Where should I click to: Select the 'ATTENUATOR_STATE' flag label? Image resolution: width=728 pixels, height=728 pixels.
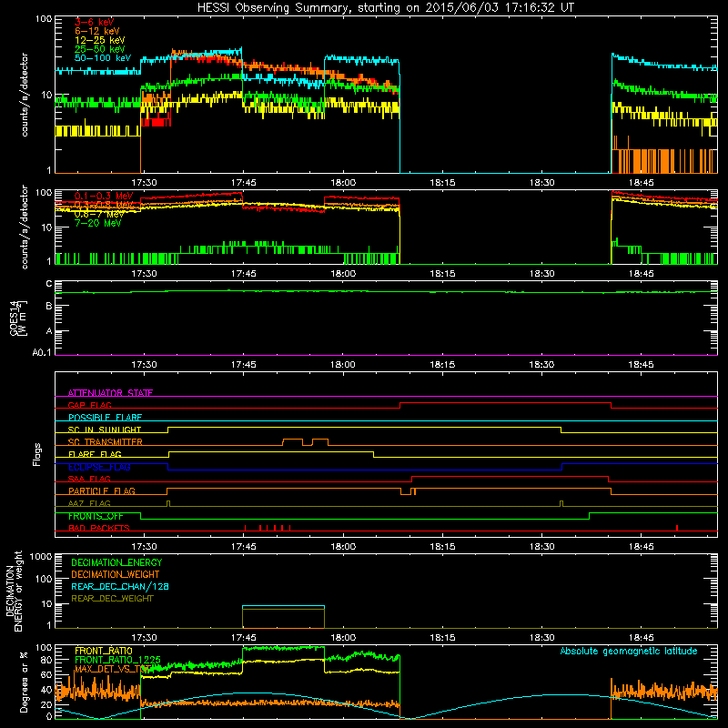tap(110, 393)
